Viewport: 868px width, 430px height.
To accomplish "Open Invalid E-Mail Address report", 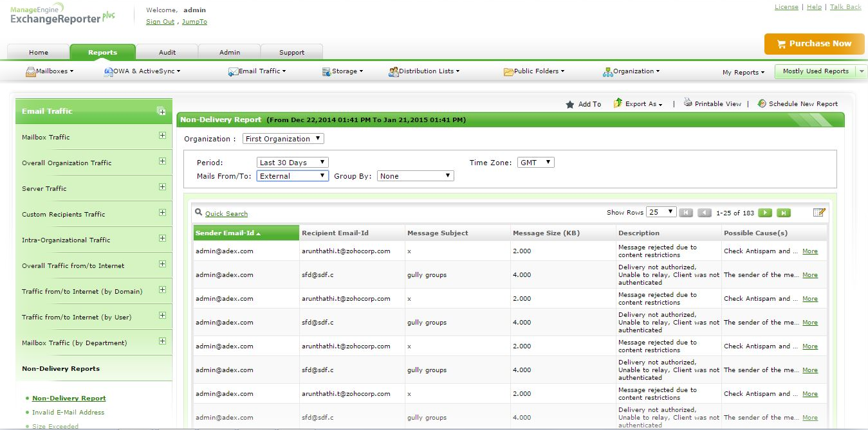I will click(68, 413).
